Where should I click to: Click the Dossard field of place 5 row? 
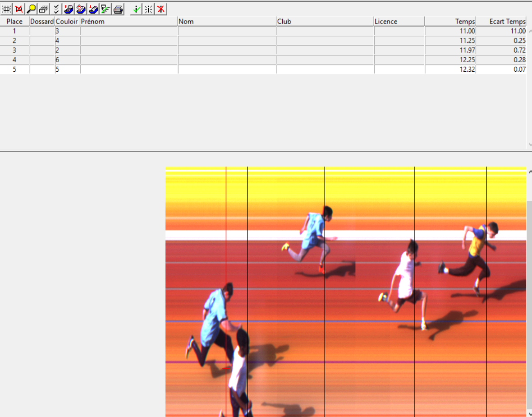[42, 69]
